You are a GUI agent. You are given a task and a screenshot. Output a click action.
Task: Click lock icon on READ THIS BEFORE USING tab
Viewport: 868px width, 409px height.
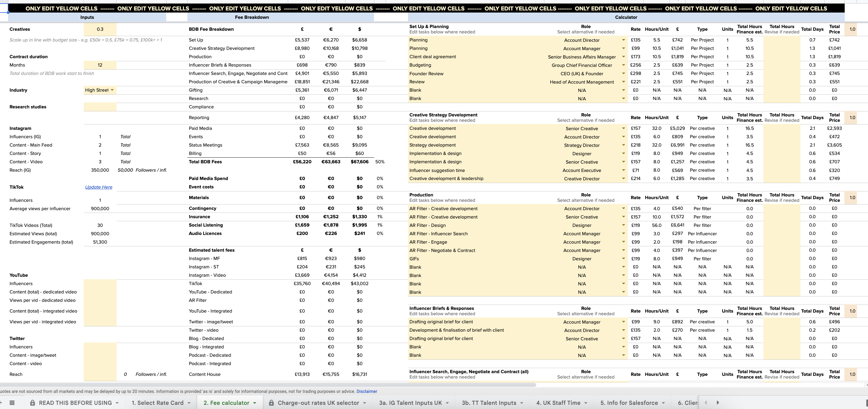pos(33,403)
